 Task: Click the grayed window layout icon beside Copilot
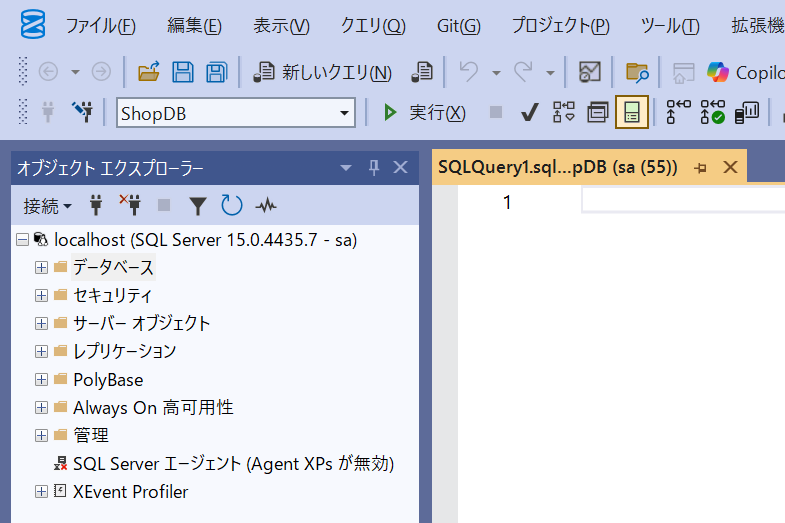(683, 73)
